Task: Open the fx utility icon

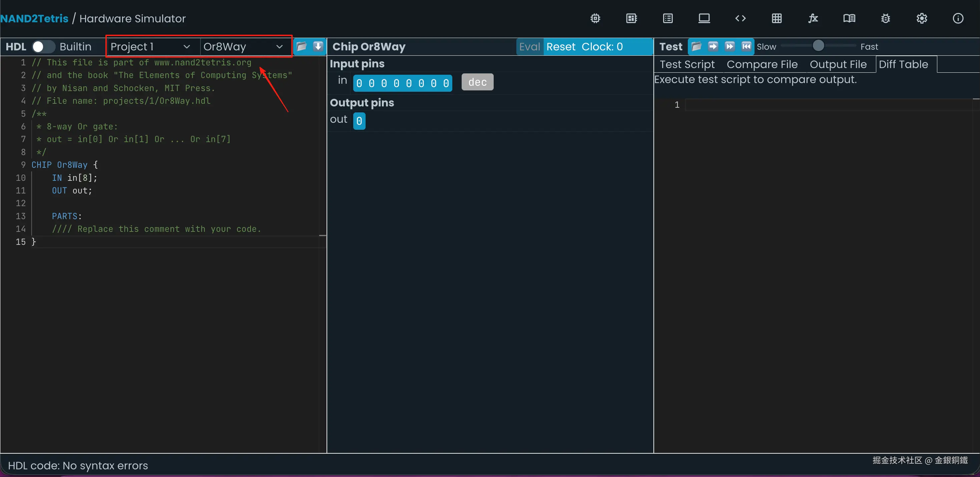Action: point(813,18)
